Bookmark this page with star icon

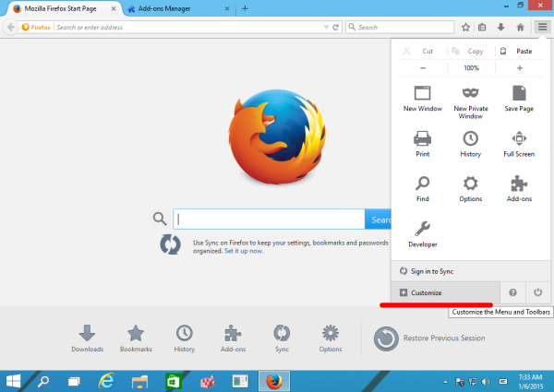pyautogui.click(x=465, y=27)
